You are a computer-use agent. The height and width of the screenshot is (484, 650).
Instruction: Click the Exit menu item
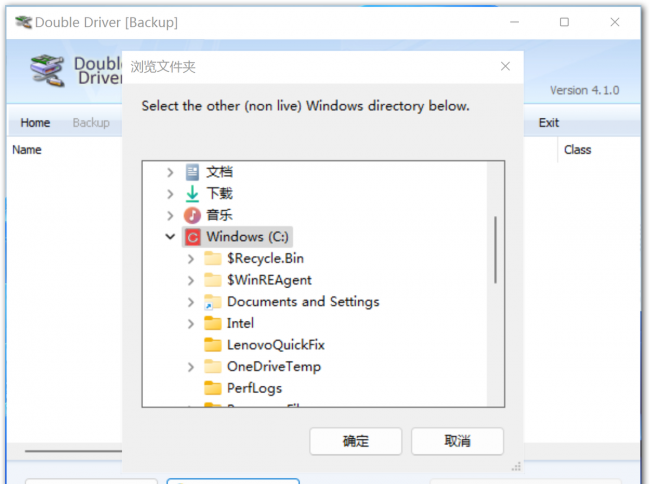pos(548,123)
